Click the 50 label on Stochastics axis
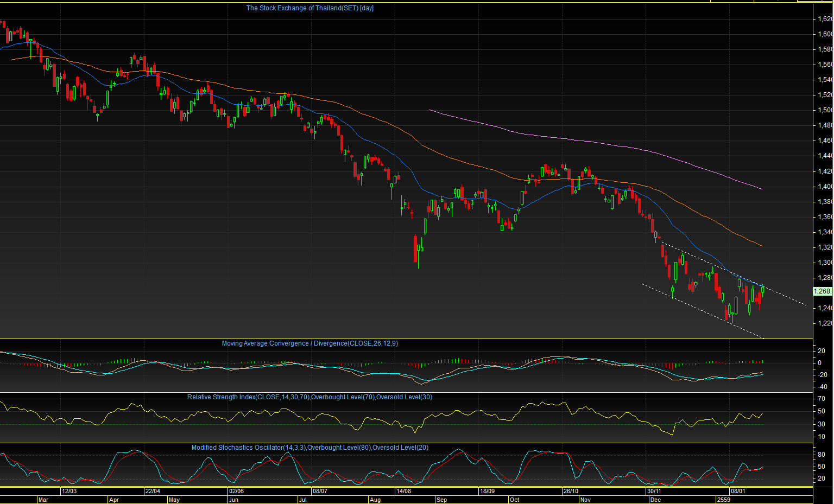Image resolution: width=834 pixels, height=504 pixels. [822, 467]
